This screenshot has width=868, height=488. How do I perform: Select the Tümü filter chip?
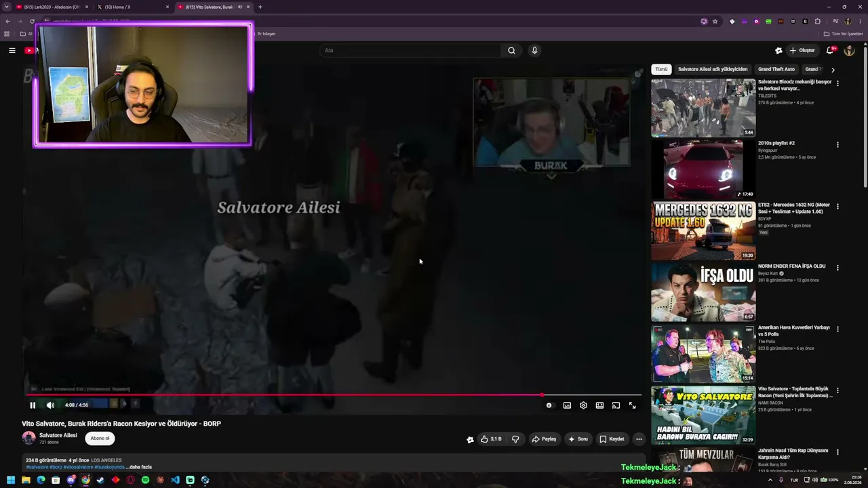click(x=661, y=69)
